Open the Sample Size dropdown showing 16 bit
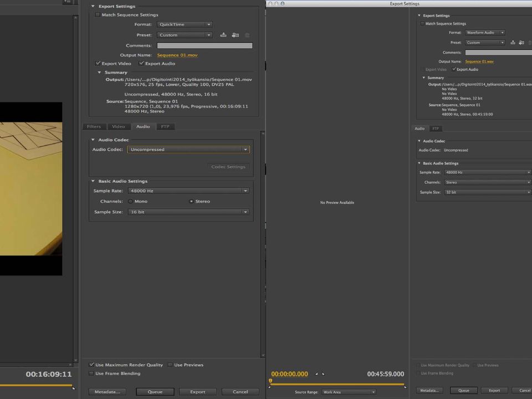Screen dimensions: 532x399 coord(188,212)
